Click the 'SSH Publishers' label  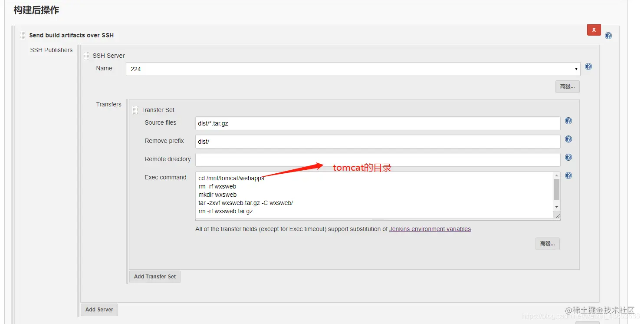point(51,50)
